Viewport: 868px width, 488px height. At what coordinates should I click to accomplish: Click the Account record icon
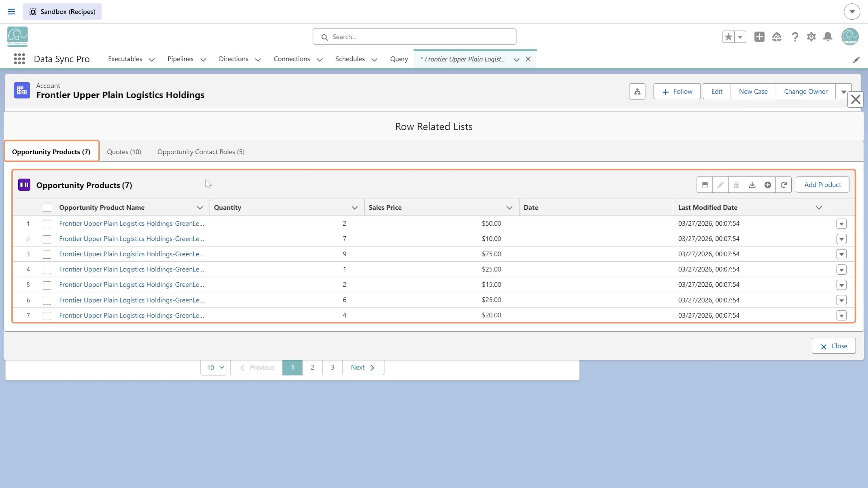click(22, 90)
